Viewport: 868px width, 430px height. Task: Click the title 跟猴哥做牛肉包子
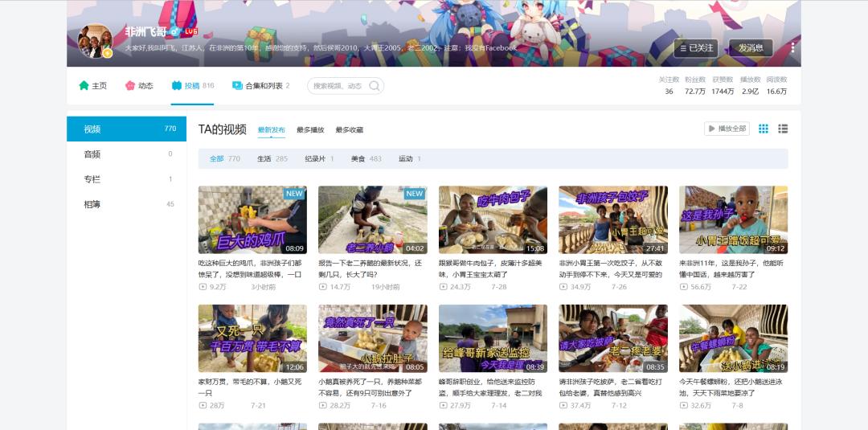pos(490,268)
